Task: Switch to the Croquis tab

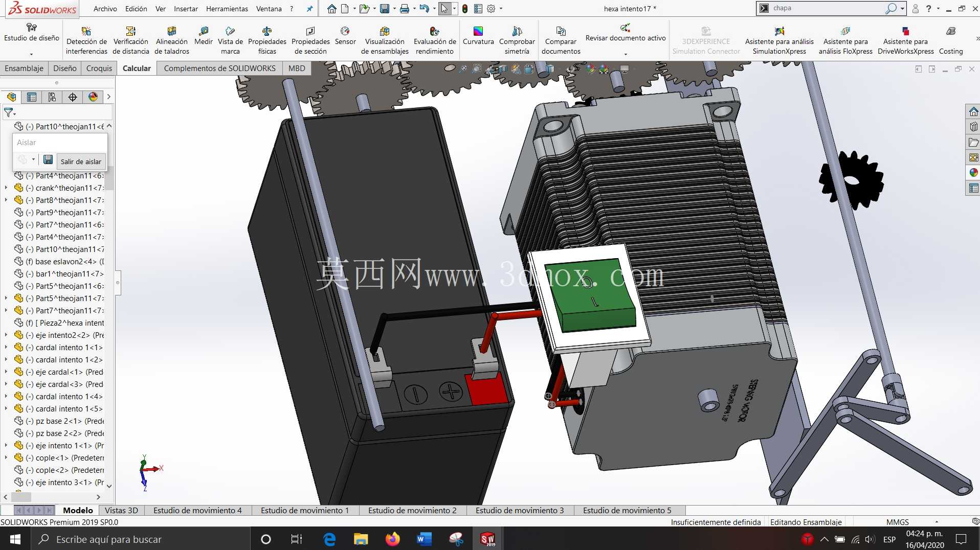Action: point(99,68)
